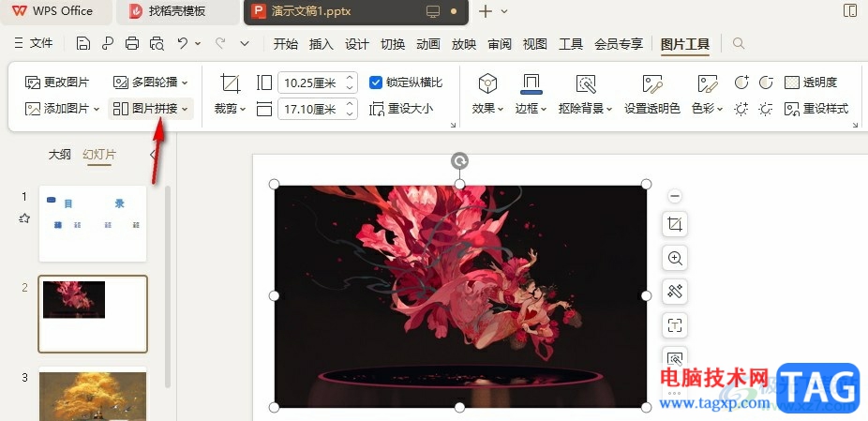The image size is (868, 421).
Task: Click Reset Size (重设大小) button
Action: pyautogui.click(x=402, y=109)
